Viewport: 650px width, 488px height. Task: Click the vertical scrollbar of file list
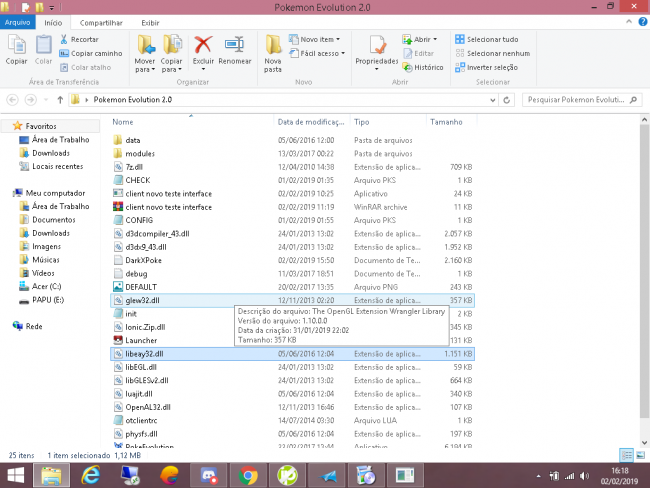tap(644, 269)
